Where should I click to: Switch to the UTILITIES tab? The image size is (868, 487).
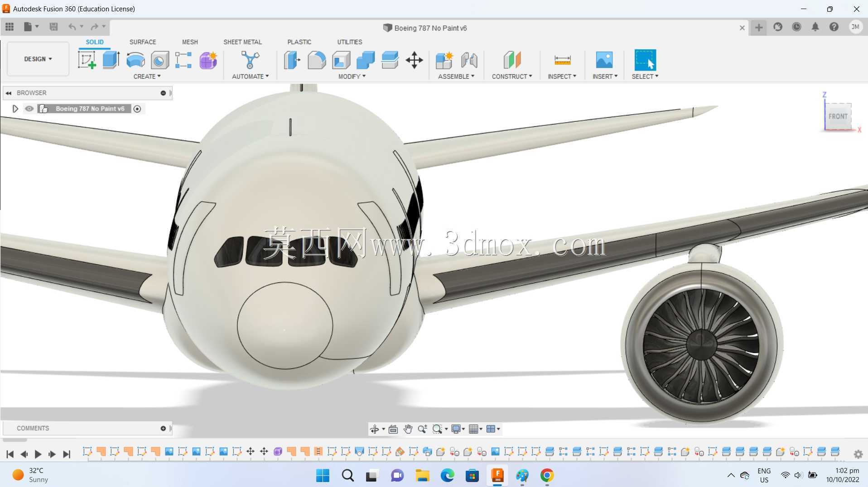click(x=349, y=42)
